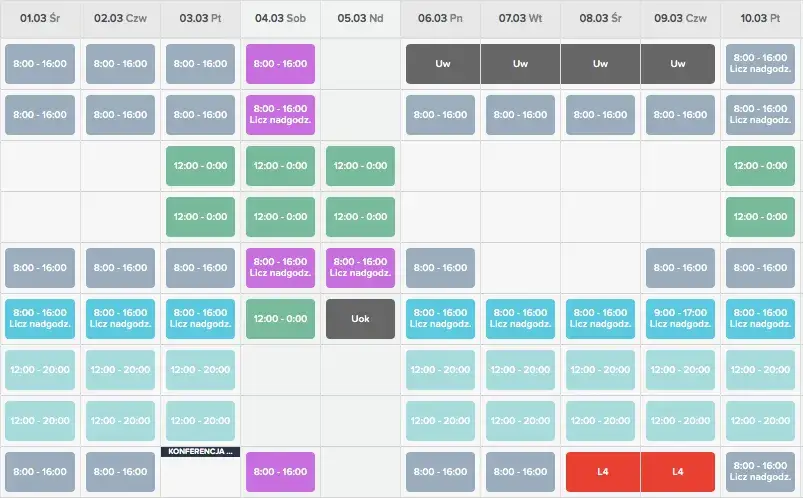Select the purple 8:00 - 16:00 shift below KONFERENCJA row

point(280,471)
